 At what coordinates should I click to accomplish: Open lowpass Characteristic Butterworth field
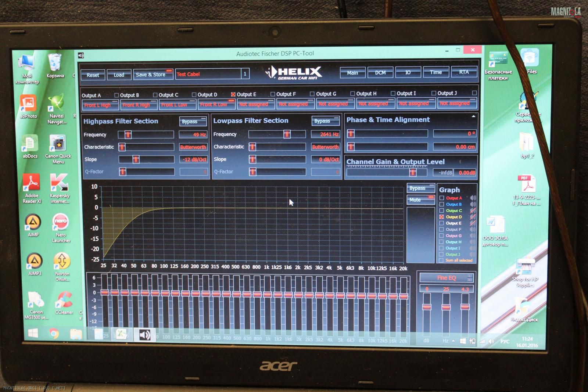325,147
